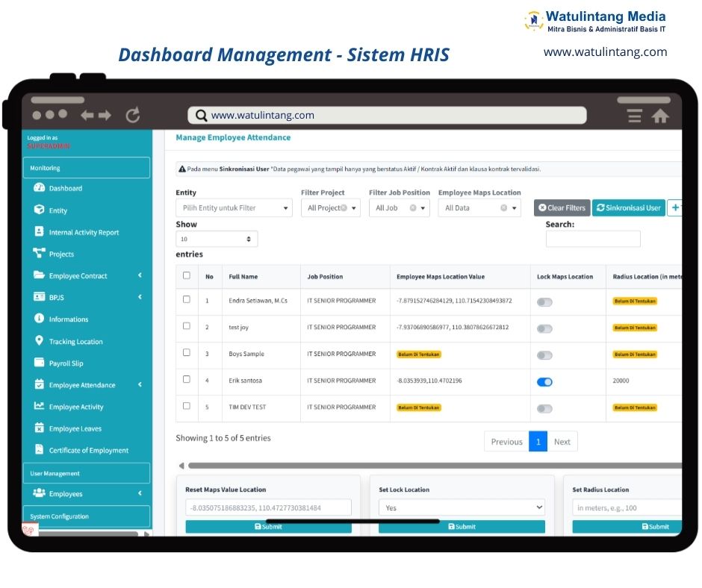Focus the Set Radius Location meters input
Viewport: 702px width, 588px height.
pyautogui.click(x=627, y=507)
